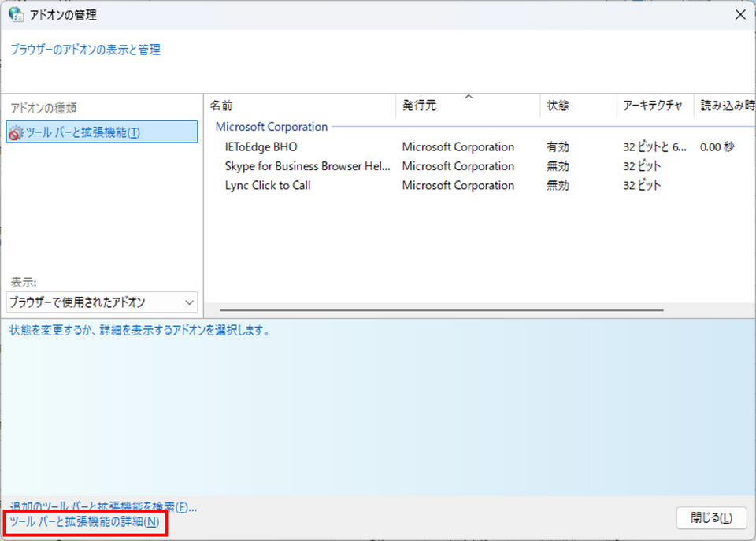Screen dimensions: 756x541
Task: Click the 0.00 秒 load time cell
Action: 717,147
